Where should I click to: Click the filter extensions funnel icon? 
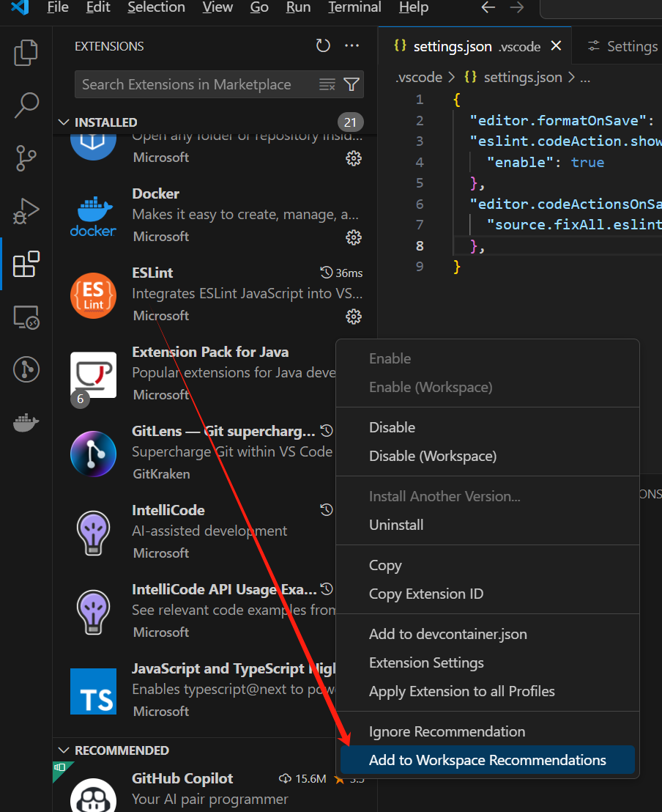pyautogui.click(x=352, y=84)
